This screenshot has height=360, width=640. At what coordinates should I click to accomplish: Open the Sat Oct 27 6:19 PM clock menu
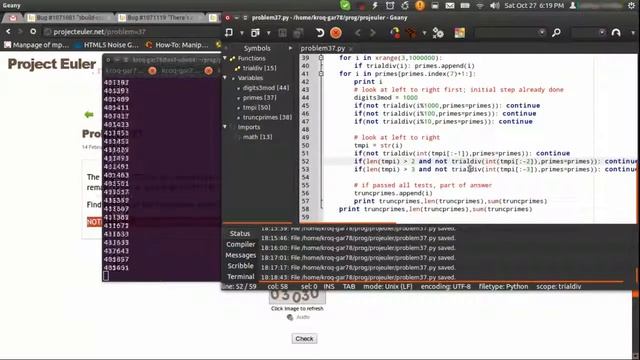coord(534,6)
